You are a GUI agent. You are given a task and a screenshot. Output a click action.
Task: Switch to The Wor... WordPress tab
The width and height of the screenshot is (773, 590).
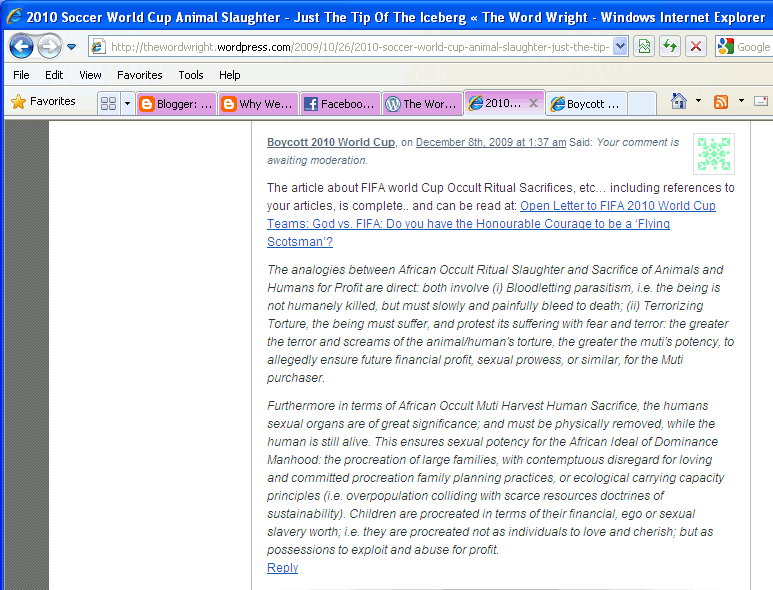pos(422,104)
